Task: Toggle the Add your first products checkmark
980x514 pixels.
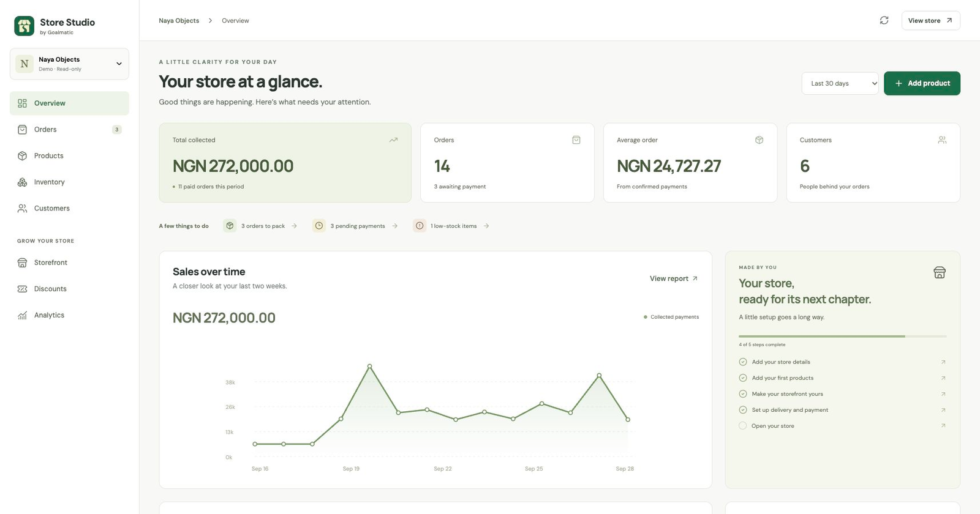Action: tap(743, 378)
